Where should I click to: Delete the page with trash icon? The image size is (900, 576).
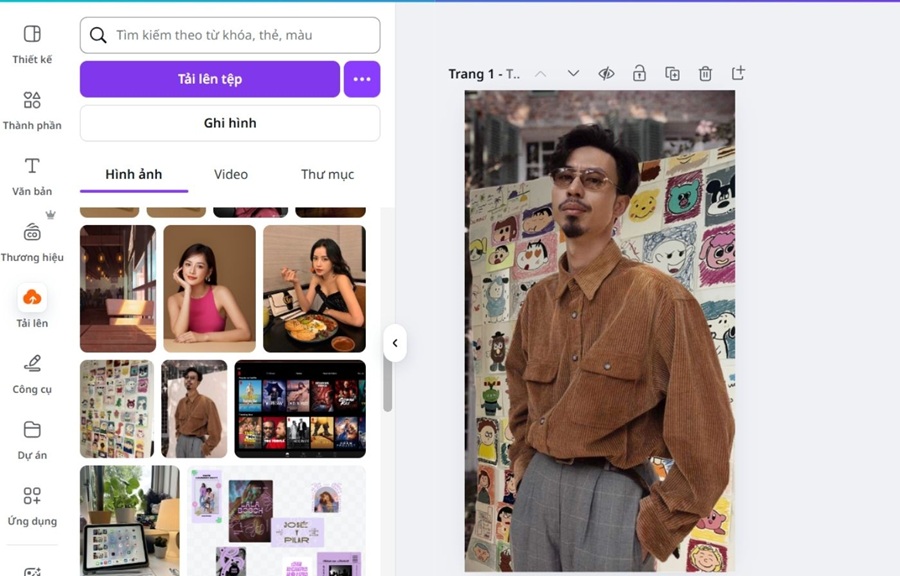(705, 74)
